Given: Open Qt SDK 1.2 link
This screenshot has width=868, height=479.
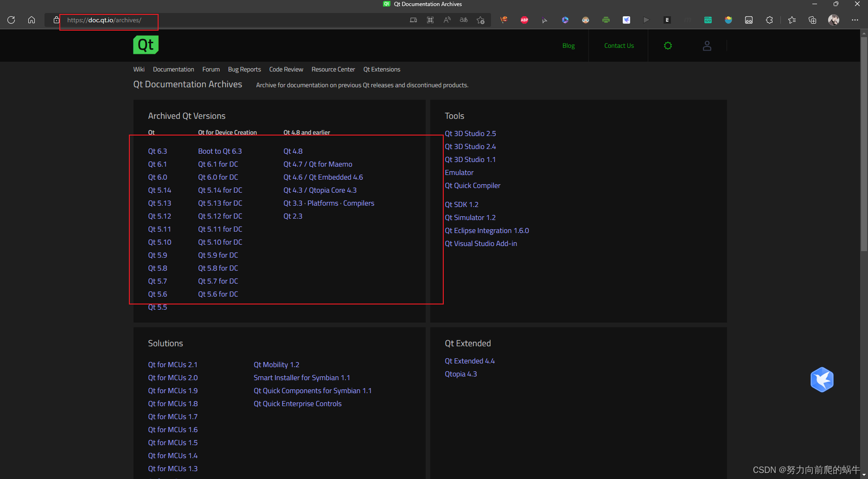Looking at the screenshot, I should [x=461, y=205].
